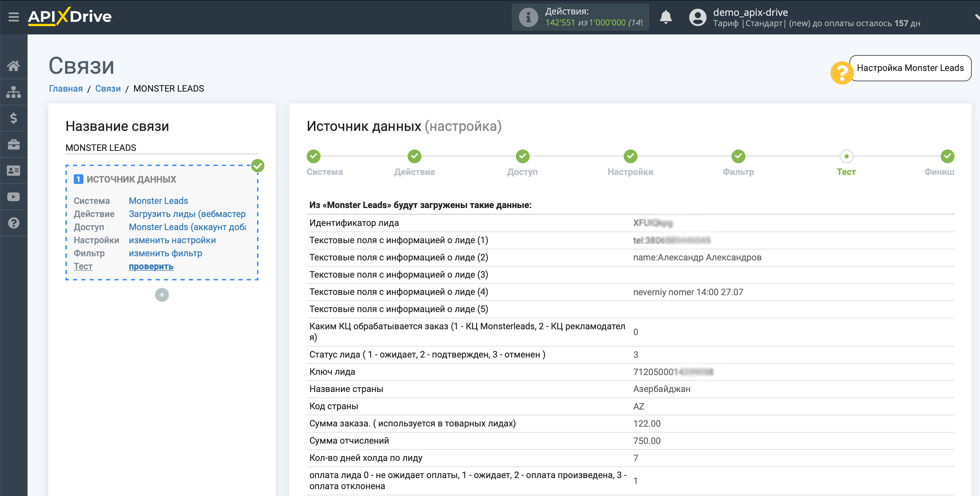The height and width of the screenshot is (496, 980).
Task: Open Настройка Monster Leads help button
Action: [x=910, y=68]
